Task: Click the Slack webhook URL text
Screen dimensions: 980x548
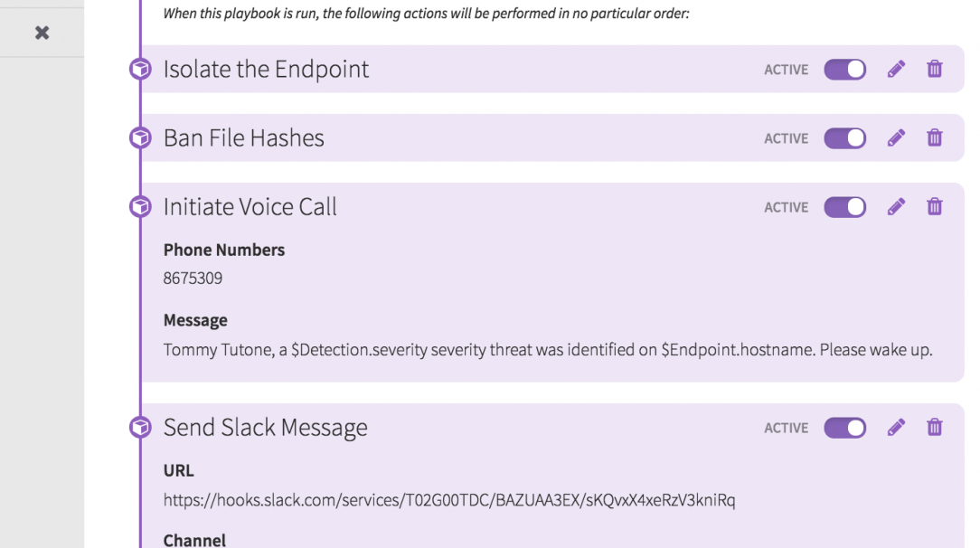Action: click(x=448, y=499)
